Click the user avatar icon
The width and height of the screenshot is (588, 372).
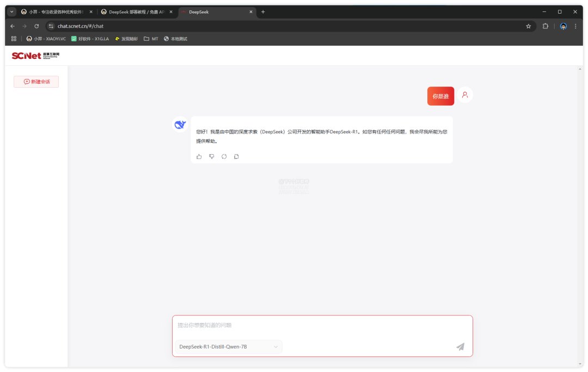click(x=465, y=95)
